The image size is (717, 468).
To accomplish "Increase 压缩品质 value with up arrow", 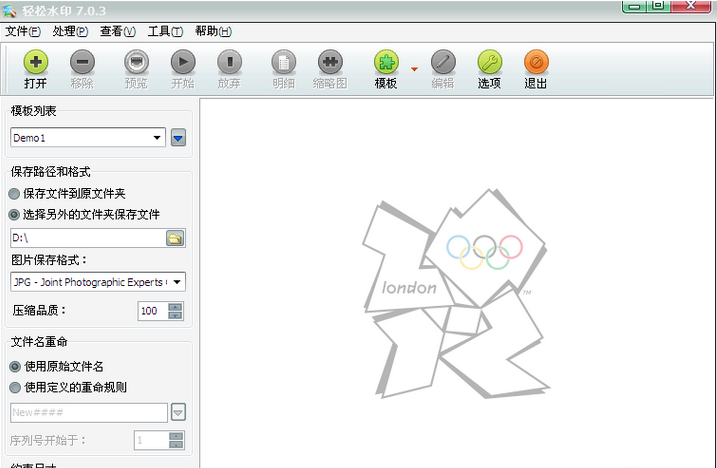I will [x=175, y=307].
